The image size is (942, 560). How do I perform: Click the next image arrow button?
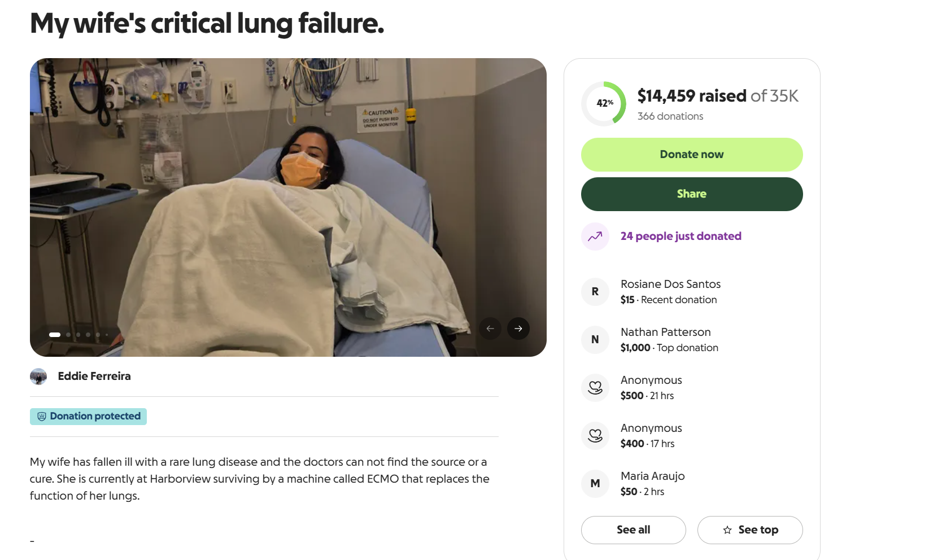518,329
